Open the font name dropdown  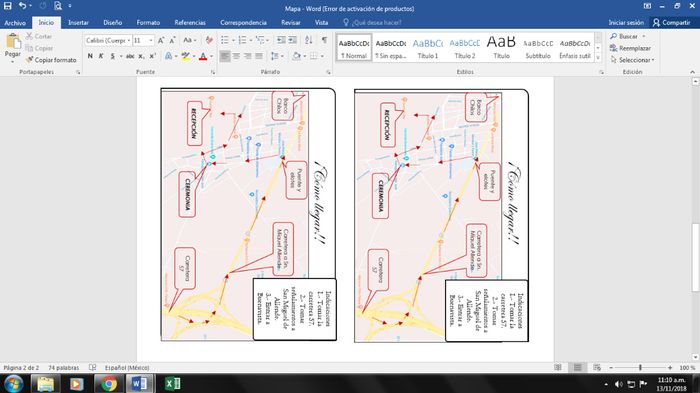coord(129,40)
